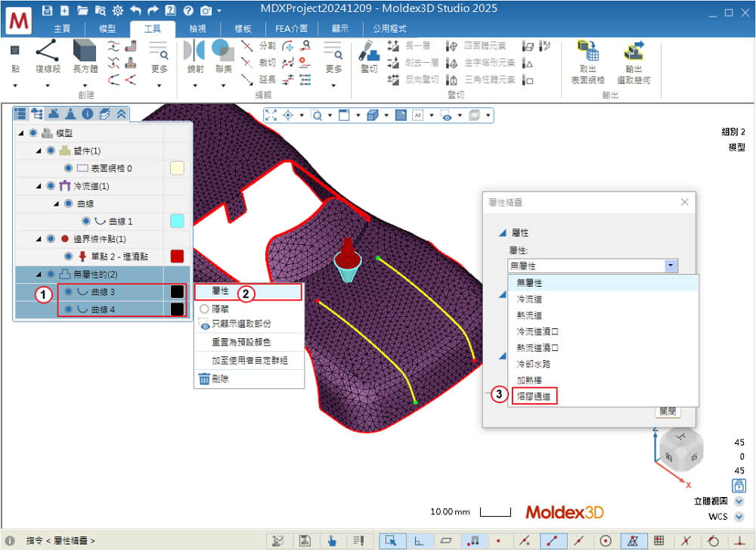
Task: Open the 檢視 ribbon tab
Action: [197, 29]
